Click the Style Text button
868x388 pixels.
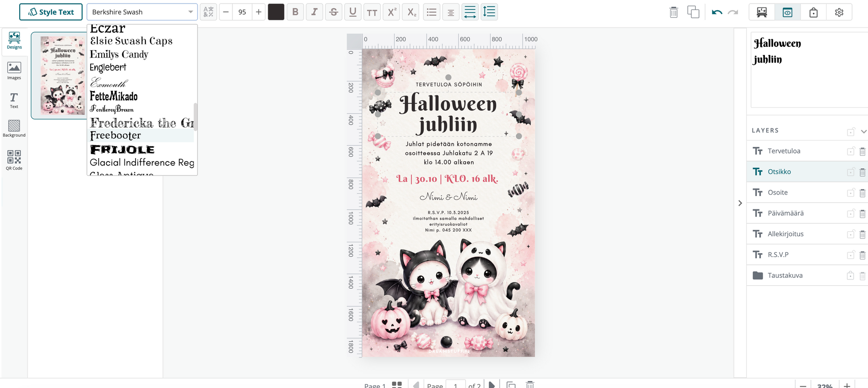[51, 12]
